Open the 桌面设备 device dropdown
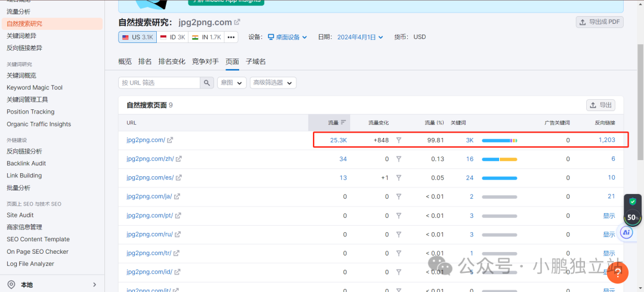Screen dimensions: 644x292 (x=287, y=37)
